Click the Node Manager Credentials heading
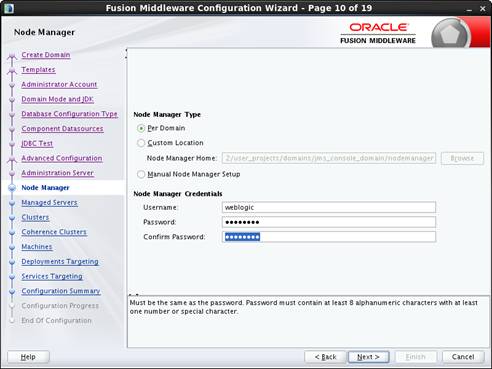The image size is (492, 369). tap(178, 194)
